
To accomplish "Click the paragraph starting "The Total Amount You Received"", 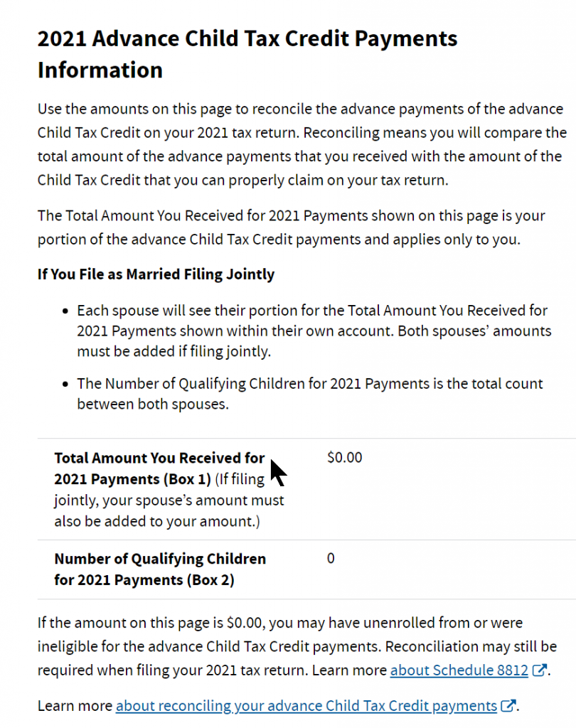I will tap(291, 227).
